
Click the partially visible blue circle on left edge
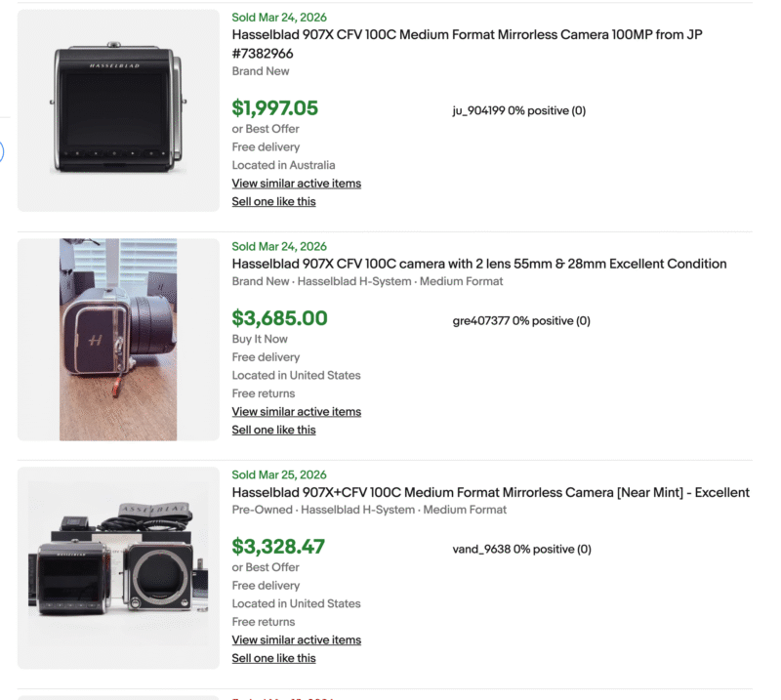[3, 152]
